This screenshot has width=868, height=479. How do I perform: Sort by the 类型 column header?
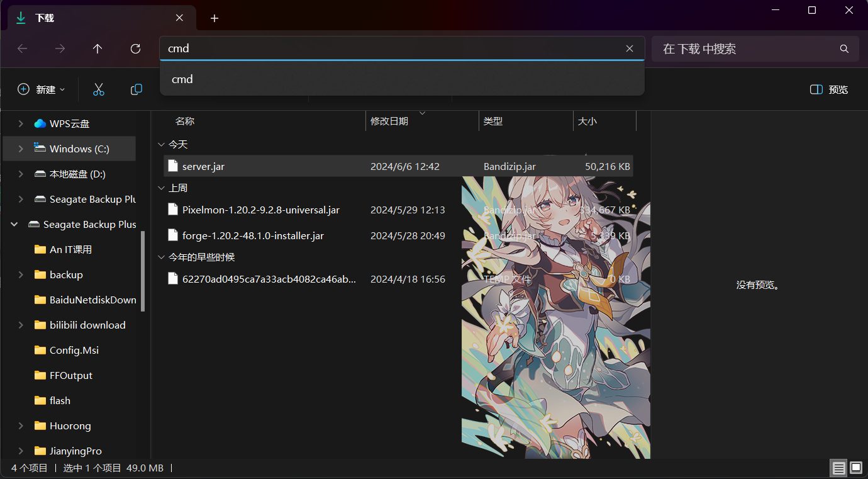pos(493,121)
